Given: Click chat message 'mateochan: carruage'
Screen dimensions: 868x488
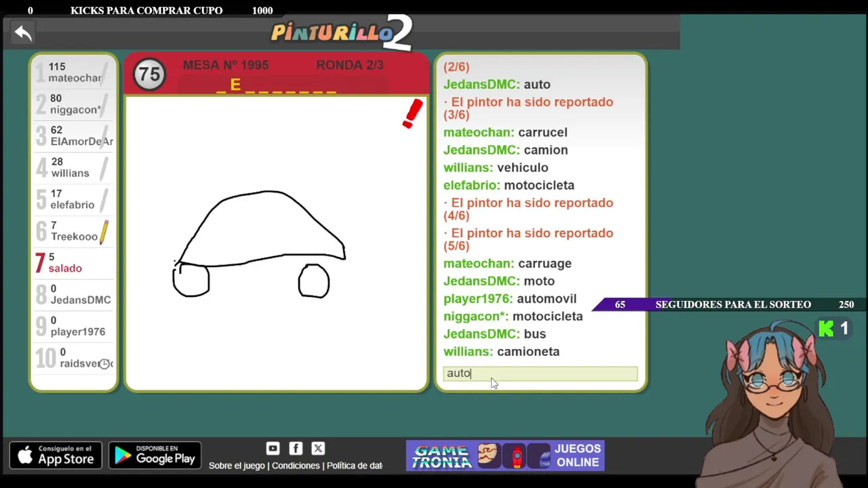Looking at the screenshot, I should 507,264.
